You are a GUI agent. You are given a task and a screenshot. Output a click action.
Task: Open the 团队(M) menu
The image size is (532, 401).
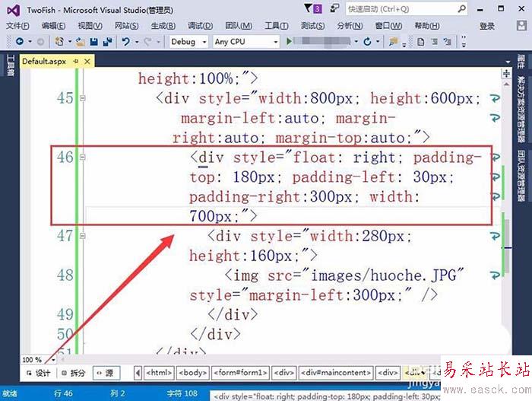coord(239,26)
